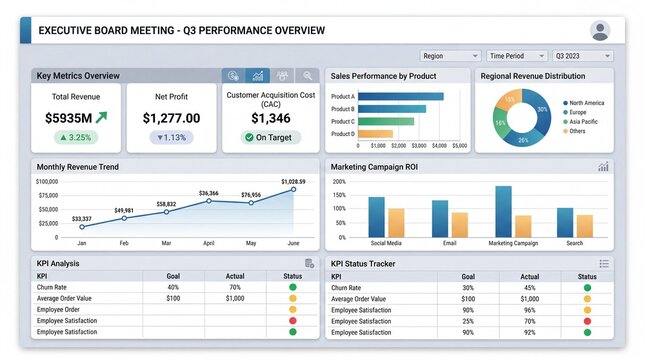The height and width of the screenshot is (360, 645).
Task: Click the 1.13% decrease badge
Action: pyautogui.click(x=172, y=137)
